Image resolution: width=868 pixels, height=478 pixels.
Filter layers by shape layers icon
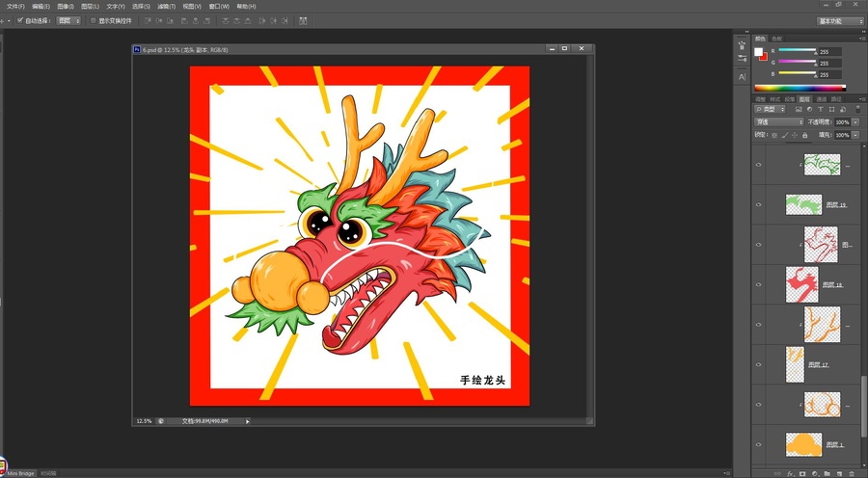point(831,110)
